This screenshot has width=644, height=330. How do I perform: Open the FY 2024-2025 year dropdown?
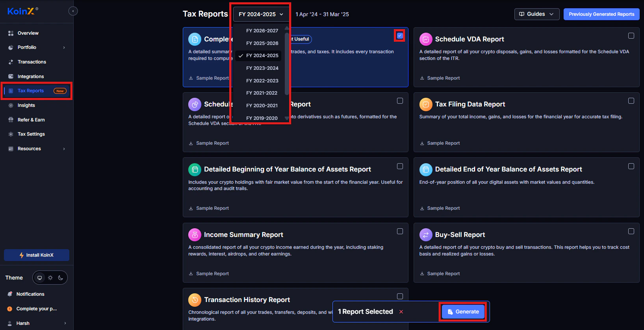coord(261,14)
